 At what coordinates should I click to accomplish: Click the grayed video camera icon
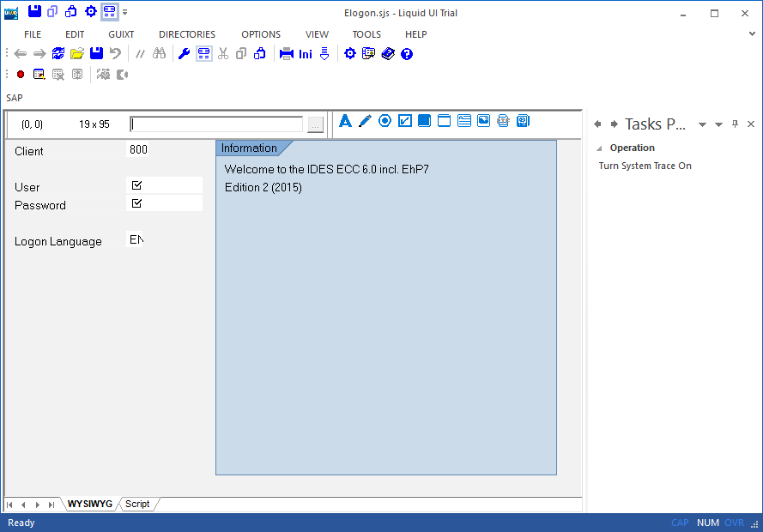tap(122, 75)
